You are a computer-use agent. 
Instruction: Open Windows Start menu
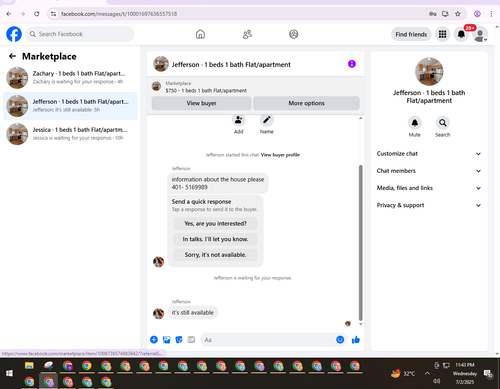(9, 373)
